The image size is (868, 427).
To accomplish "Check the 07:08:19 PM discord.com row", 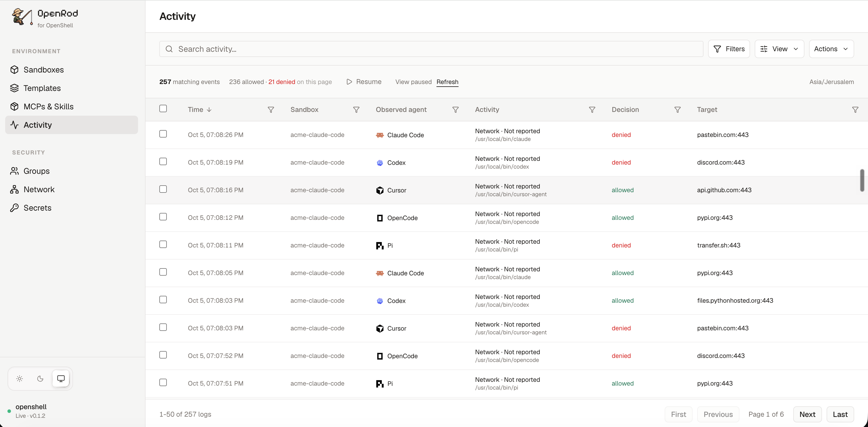I will [163, 161].
